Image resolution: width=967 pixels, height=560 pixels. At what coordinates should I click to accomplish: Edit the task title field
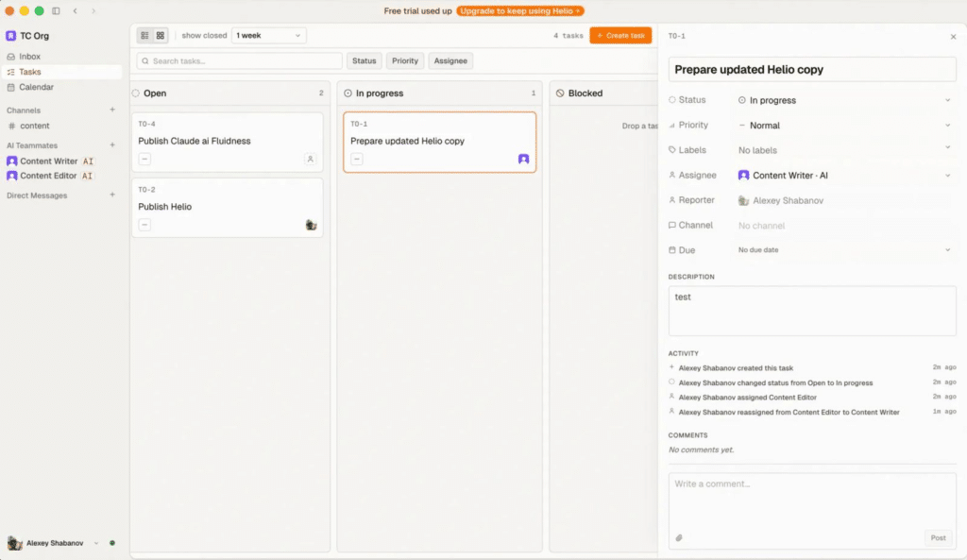pos(812,70)
